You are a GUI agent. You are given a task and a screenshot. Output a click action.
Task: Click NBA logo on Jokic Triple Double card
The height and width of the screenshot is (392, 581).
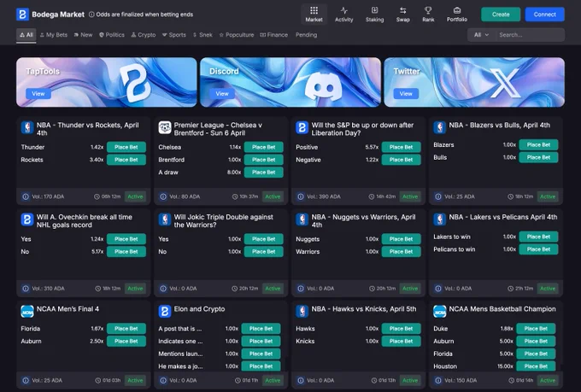[x=165, y=219]
